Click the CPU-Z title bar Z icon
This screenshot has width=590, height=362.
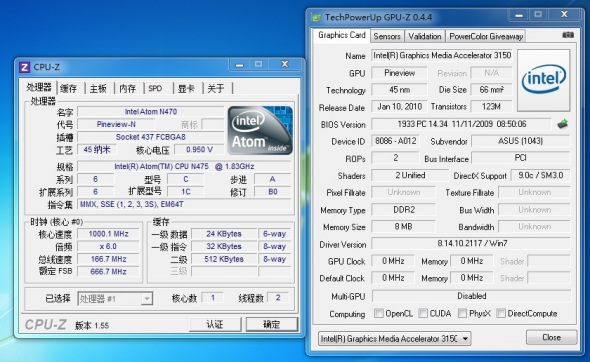[x=24, y=67]
